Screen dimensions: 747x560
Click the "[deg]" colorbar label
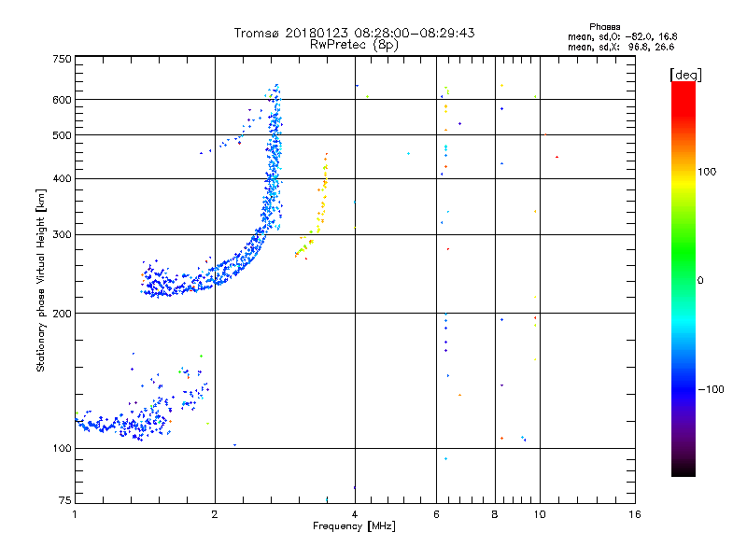(x=685, y=76)
